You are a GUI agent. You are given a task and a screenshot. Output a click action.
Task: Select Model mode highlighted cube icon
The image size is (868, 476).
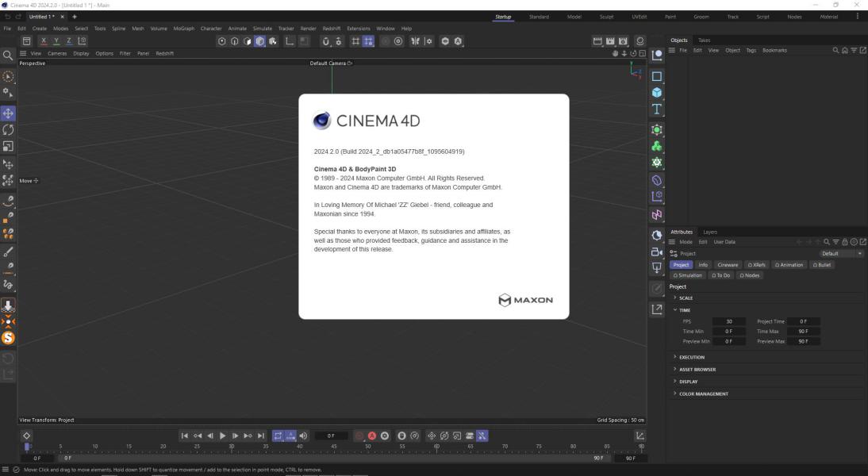pos(260,41)
